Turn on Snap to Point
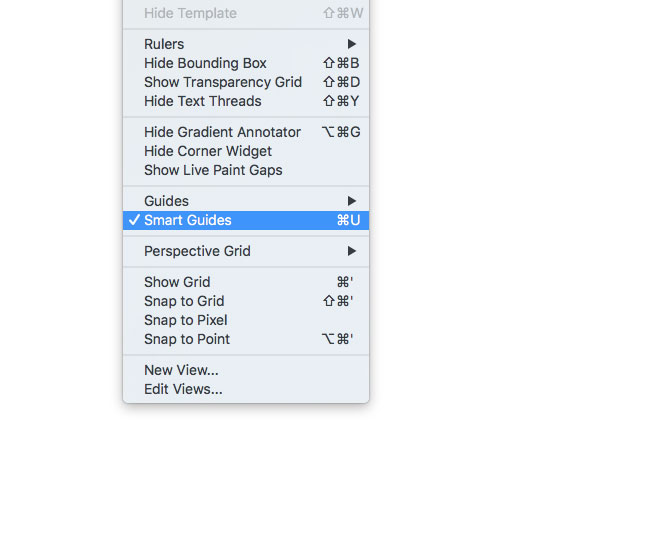Image resolution: width=660 pixels, height=545 pixels. click(x=187, y=339)
